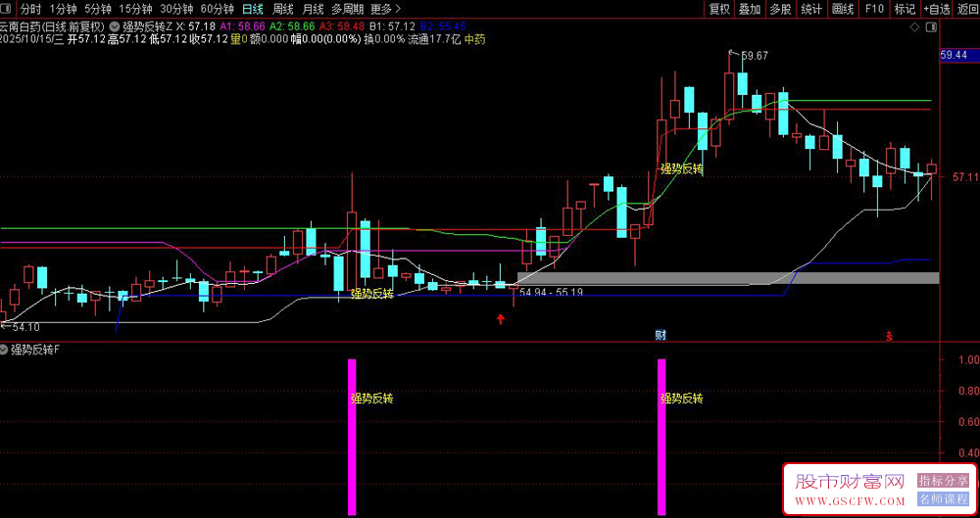This screenshot has width=980, height=518.
Task: Click the 流通17.7亿 float value
Action: pyautogui.click(x=434, y=39)
